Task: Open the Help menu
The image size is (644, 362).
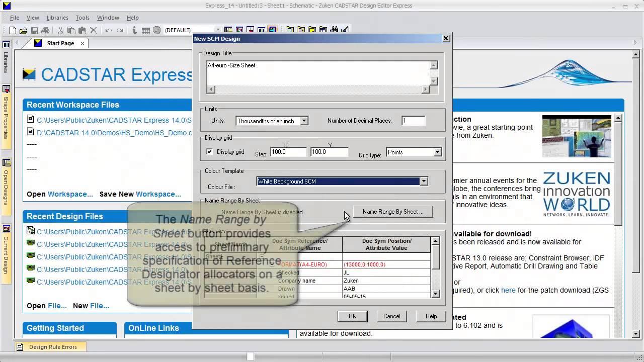Action: pyautogui.click(x=133, y=18)
